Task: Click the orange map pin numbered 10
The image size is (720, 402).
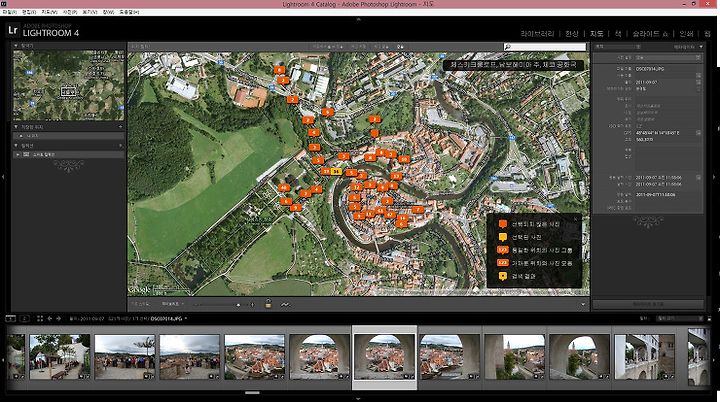Action: tap(404, 159)
